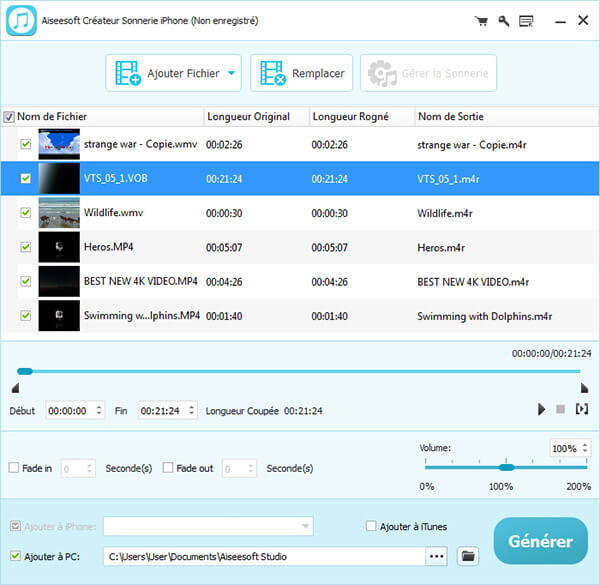Uncheck the Wildlife.wmv file checkbox

pos(25,213)
